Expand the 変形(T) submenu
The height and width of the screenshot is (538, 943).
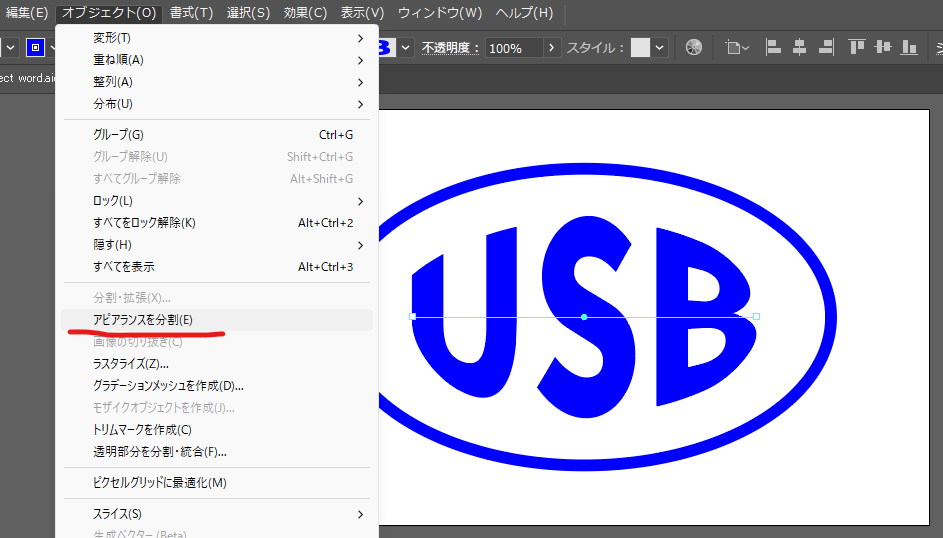[x=217, y=38]
